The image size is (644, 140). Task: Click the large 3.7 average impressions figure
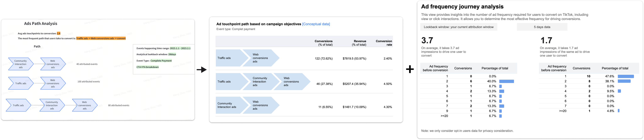(x=427, y=40)
